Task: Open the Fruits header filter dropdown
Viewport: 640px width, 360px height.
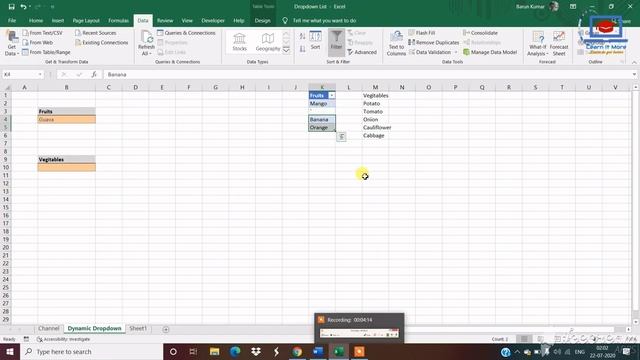Action: 332,95
